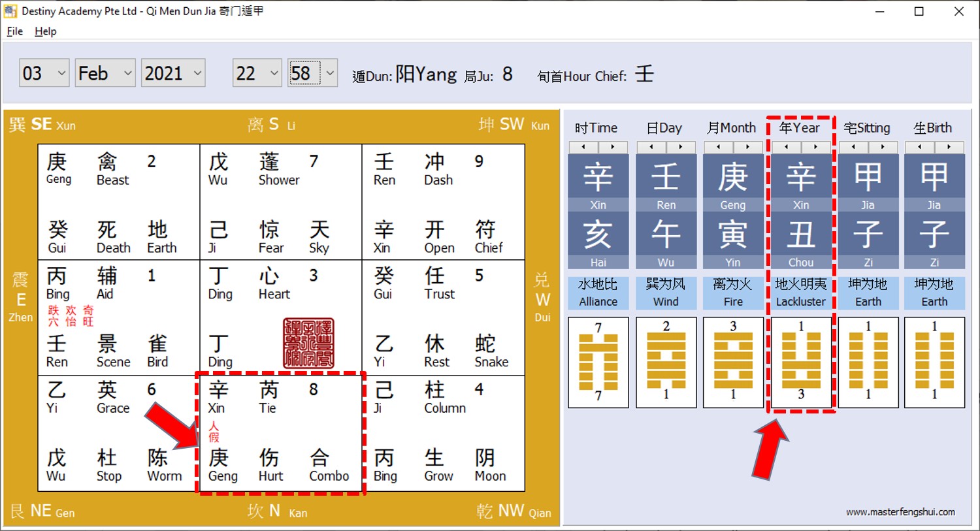Step the Birth pillar backward with left arrow
This screenshot has width=980, height=531.
coord(920,147)
